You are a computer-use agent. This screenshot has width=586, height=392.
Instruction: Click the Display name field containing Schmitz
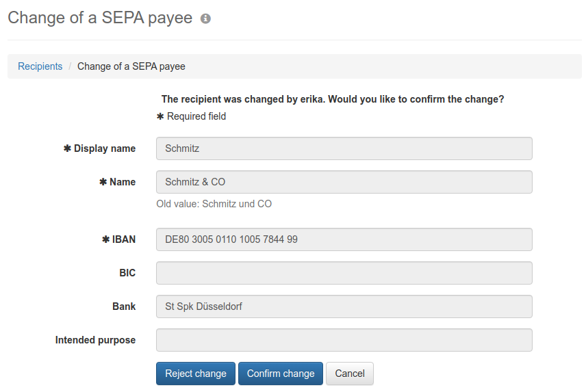tap(344, 148)
